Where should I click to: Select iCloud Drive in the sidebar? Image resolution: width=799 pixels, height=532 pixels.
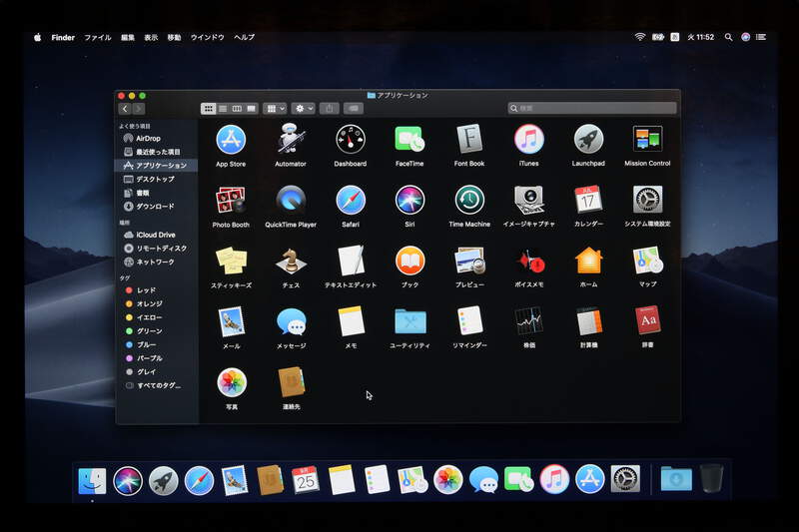tap(157, 235)
